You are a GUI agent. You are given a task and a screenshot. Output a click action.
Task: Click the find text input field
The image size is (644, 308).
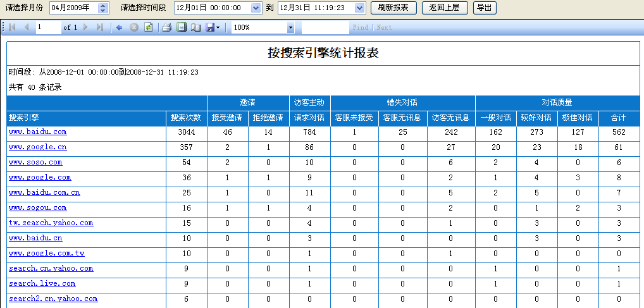tap(325, 28)
